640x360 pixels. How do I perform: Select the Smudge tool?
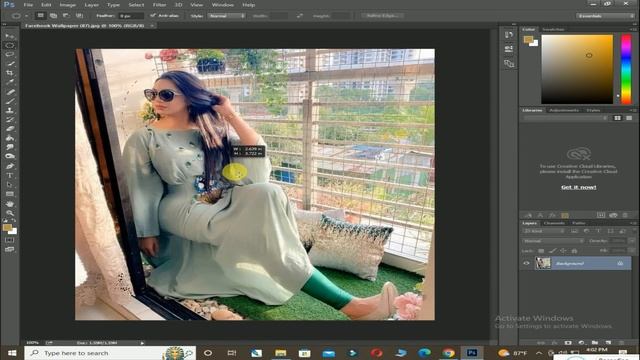click(x=10, y=147)
